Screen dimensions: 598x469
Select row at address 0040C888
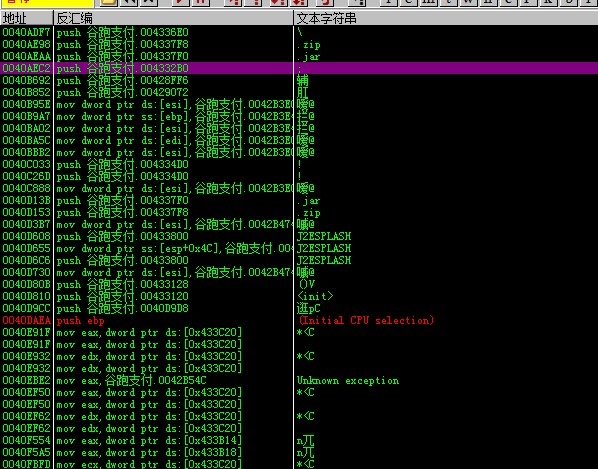pos(299,188)
